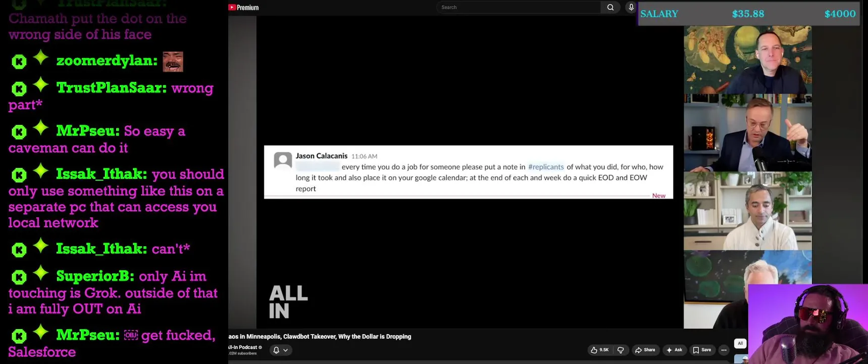Click the ALL IN logo overlay
Screen dimensions: 868x364
click(288, 302)
